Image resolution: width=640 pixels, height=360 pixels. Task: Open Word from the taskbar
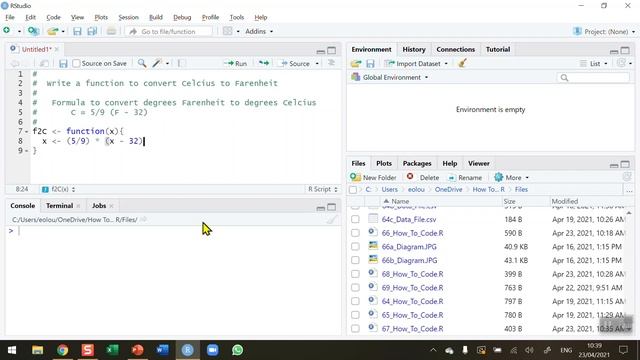pyautogui.click(x=162, y=350)
